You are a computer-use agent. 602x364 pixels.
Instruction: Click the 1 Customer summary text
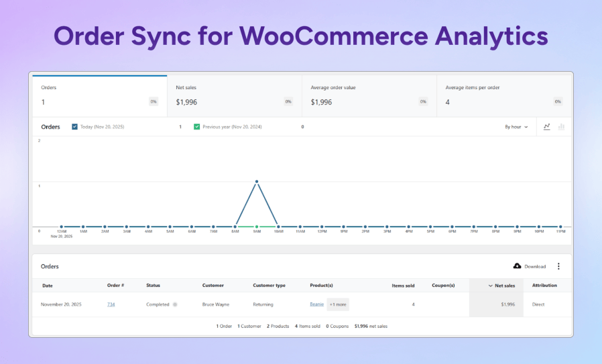(x=249, y=326)
